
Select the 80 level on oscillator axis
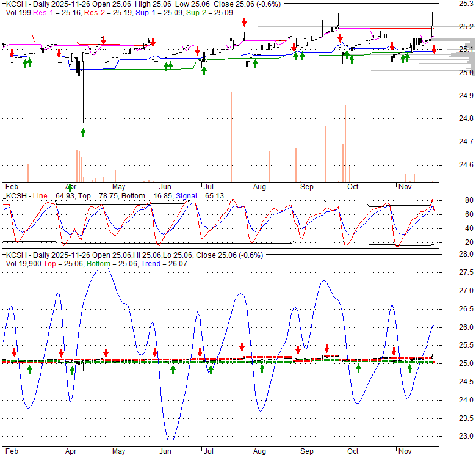click(453, 200)
